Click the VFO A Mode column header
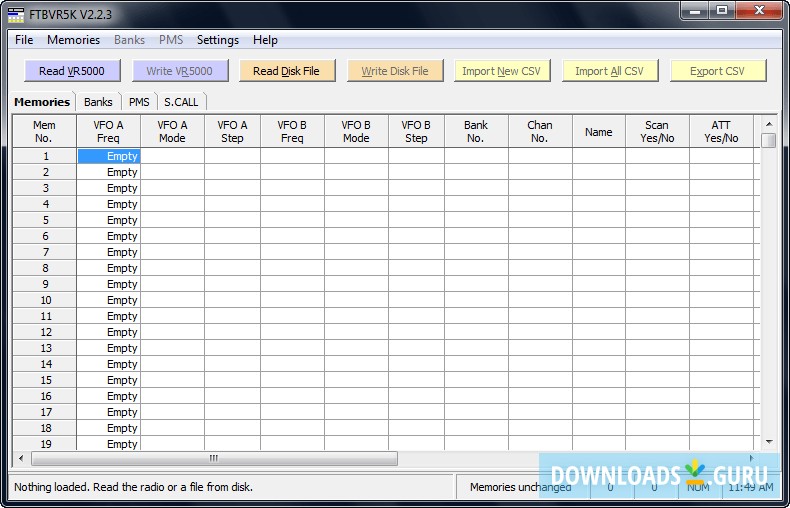The width and height of the screenshot is (790, 508). click(172, 132)
